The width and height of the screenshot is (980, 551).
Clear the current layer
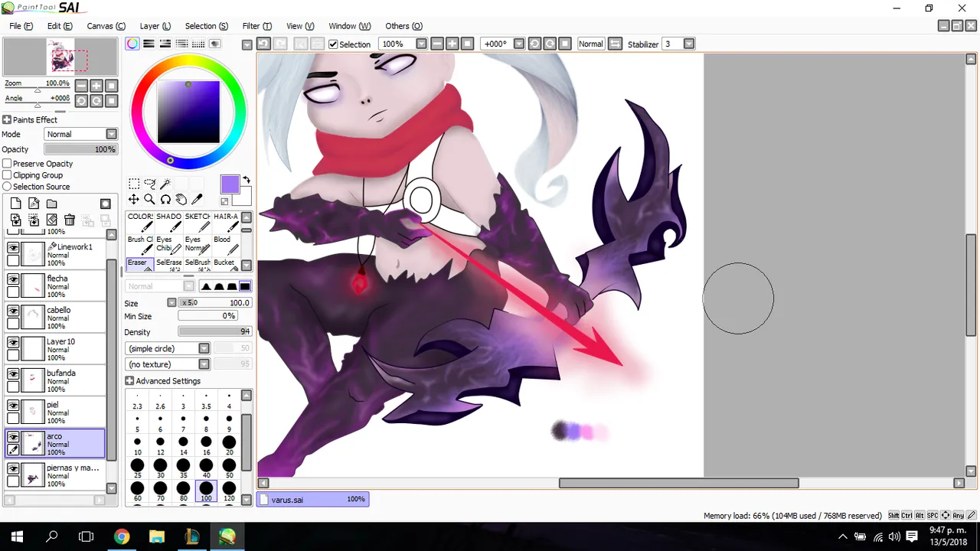(51, 220)
